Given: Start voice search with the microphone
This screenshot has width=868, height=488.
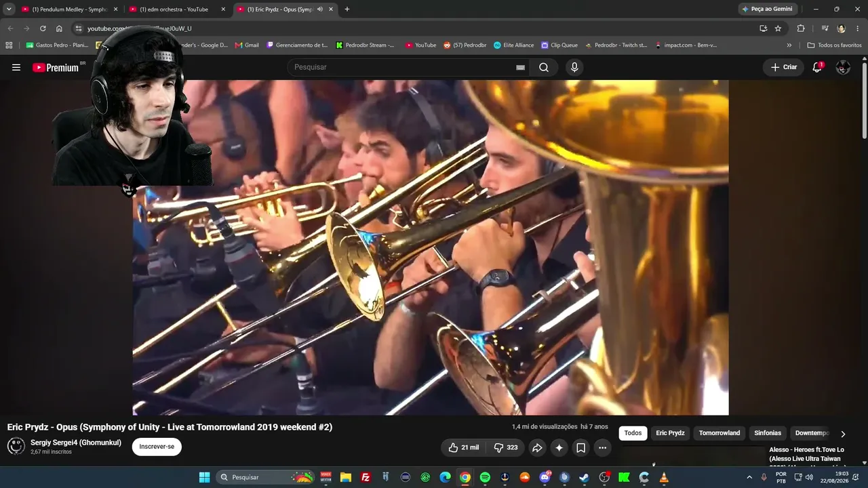Looking at the screenshot, I should point(574,67).
